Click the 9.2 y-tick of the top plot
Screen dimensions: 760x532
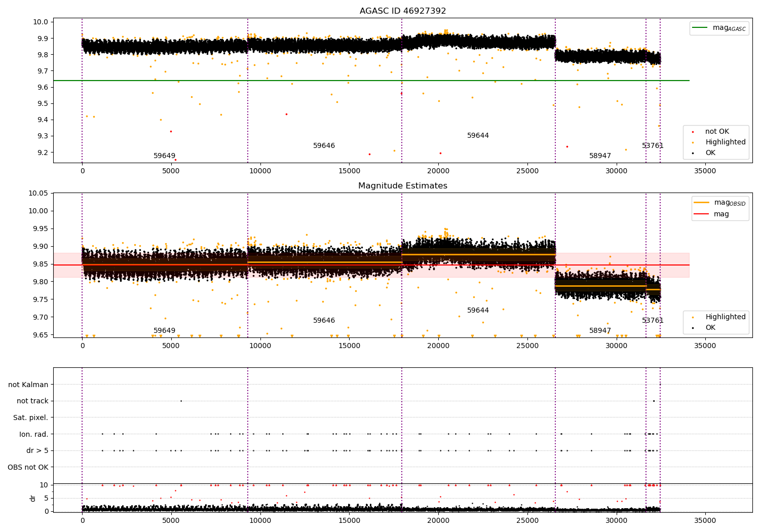43,153
